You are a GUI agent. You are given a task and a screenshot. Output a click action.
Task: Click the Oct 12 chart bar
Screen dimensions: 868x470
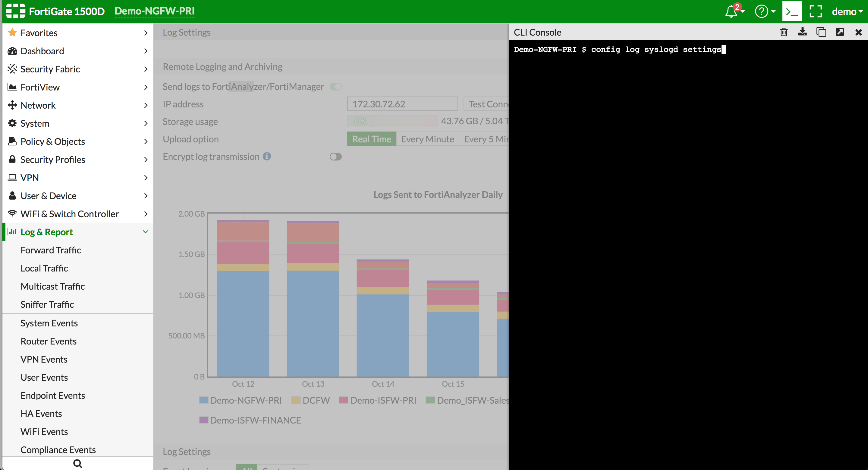point(243,298)
